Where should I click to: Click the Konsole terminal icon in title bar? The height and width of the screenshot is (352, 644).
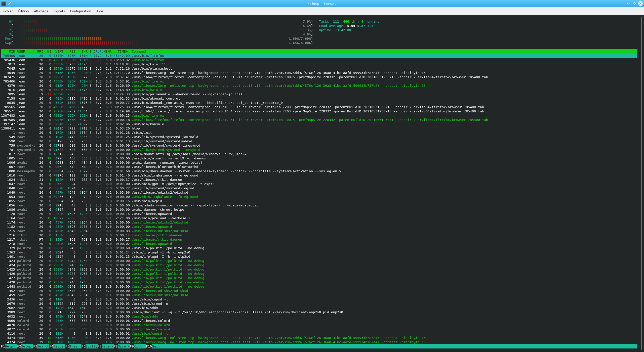pyautogui.click(x=4, y=4)
